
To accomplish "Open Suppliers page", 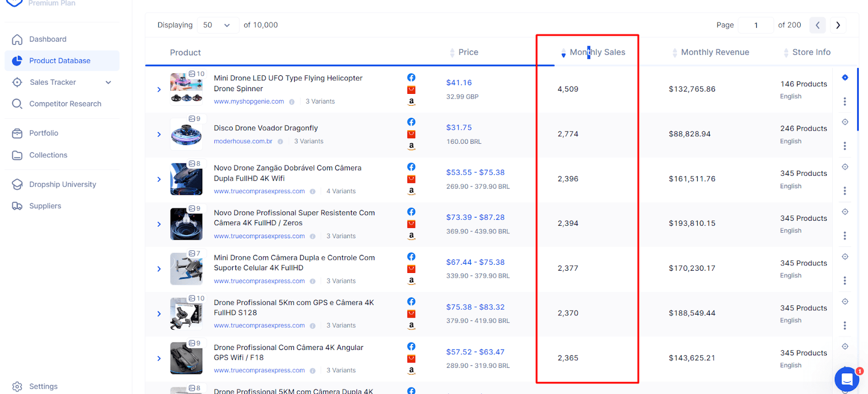I will [45, 206].
